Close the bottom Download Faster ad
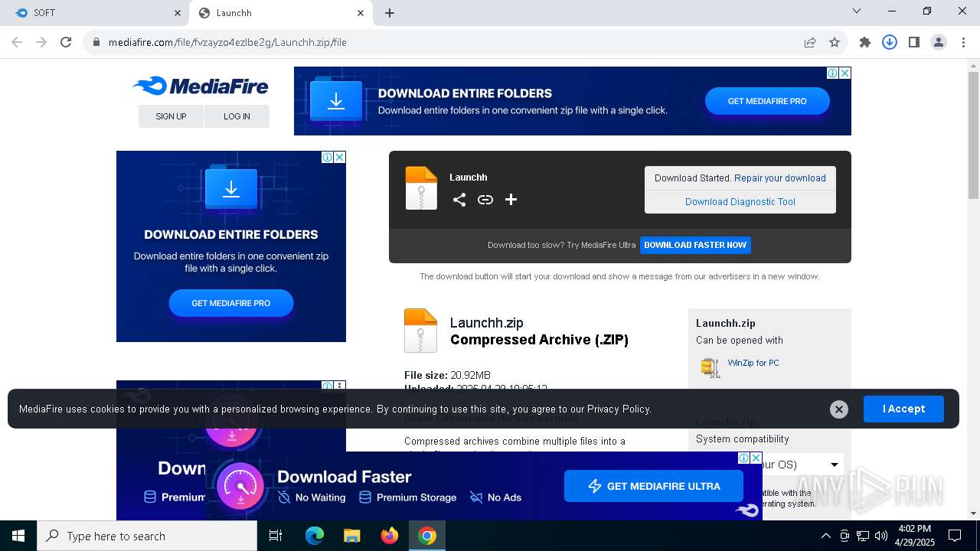This screenshot has height=551, width=980. [x=756, y=458]
